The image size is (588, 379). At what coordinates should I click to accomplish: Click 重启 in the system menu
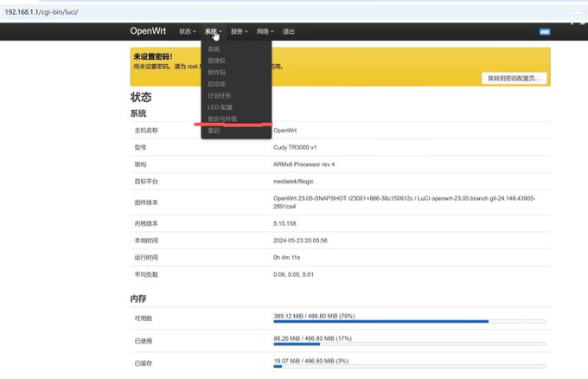214,131
